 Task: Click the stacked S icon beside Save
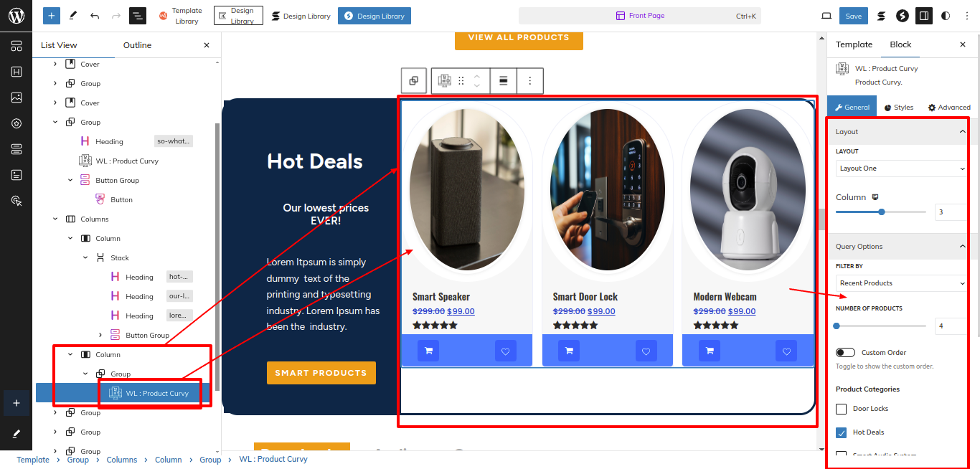click(x=881, y=16)
